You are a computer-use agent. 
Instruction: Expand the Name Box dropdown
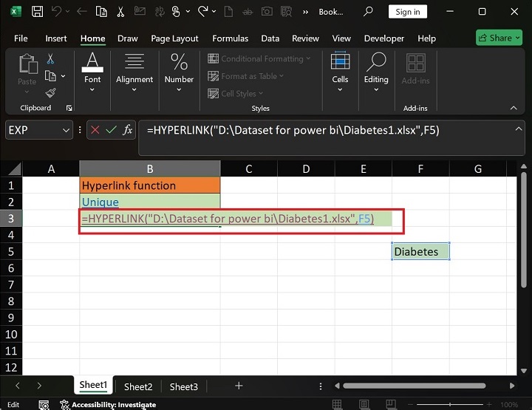66,130
